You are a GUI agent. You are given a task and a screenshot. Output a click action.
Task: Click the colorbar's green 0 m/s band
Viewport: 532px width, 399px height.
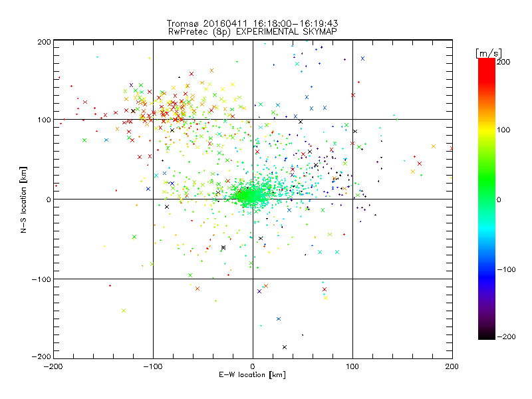[487, 199]
